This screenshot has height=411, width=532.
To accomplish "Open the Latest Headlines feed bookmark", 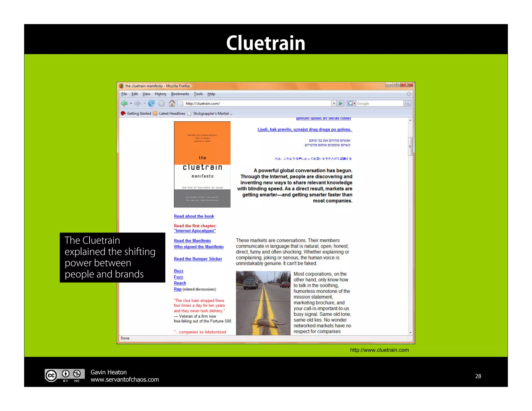I will (169, 113).
